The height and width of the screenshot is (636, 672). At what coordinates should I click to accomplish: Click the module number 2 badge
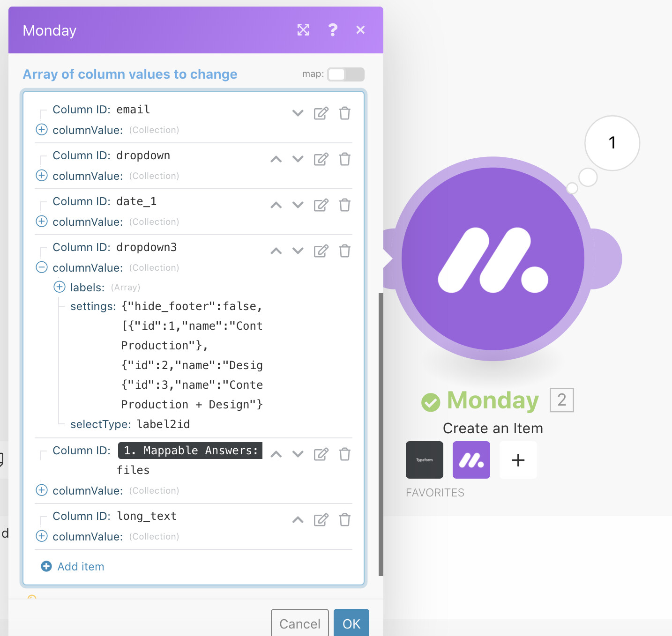(x=562, y=400)
